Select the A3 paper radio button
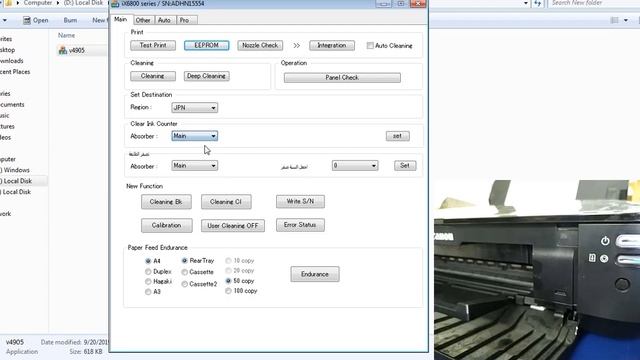The width and height of the screenshot is (640, 360). pos(148,292)
